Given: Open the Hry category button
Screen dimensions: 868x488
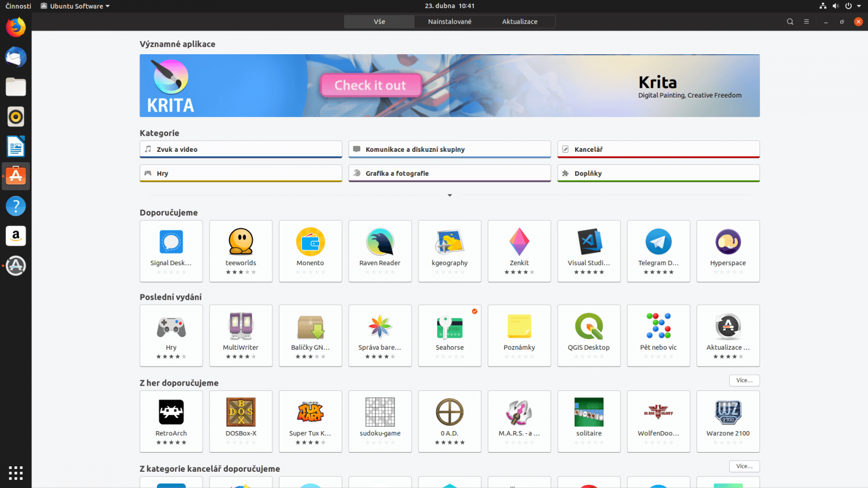Looking at the screenshot, I should tap(241, 174).
